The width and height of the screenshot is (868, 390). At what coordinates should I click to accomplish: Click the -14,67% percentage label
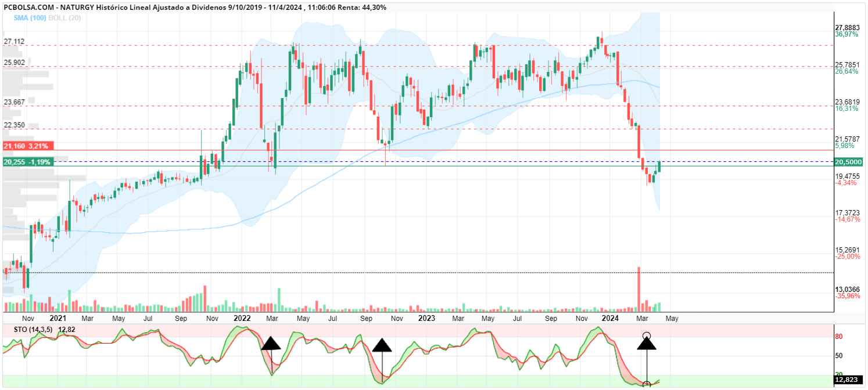pos(847,220)
